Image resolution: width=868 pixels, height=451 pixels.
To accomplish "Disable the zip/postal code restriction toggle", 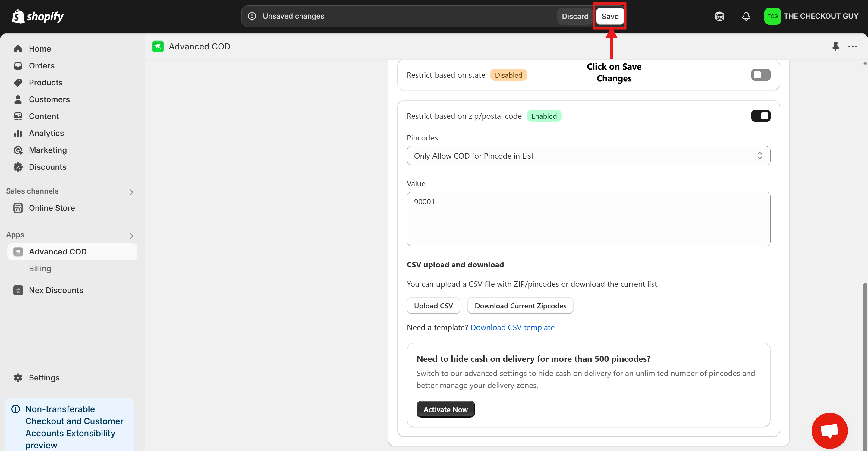I will coord(760,116).
